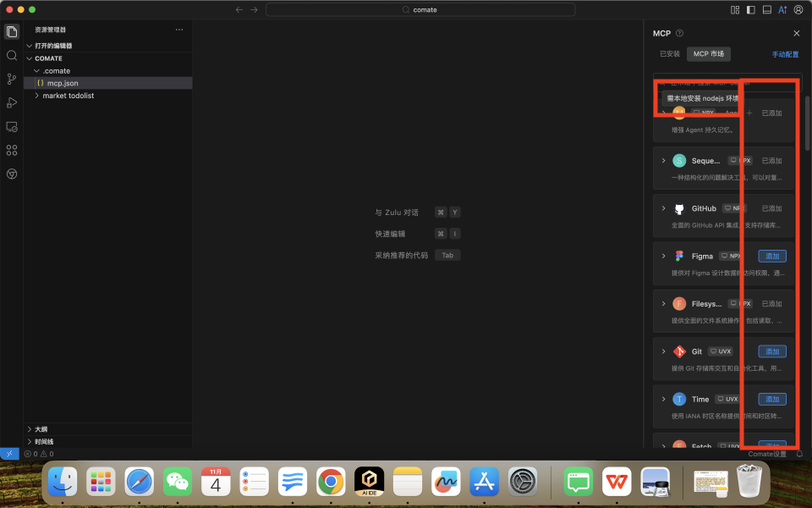Click the MCP help question mark icon
This screenshot has width=812, height=508.
pyautogui.click(x=679, y=33)
